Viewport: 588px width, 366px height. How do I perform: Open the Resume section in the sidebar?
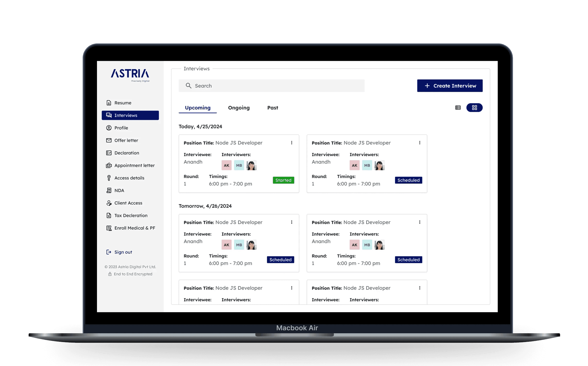(123, 103)
